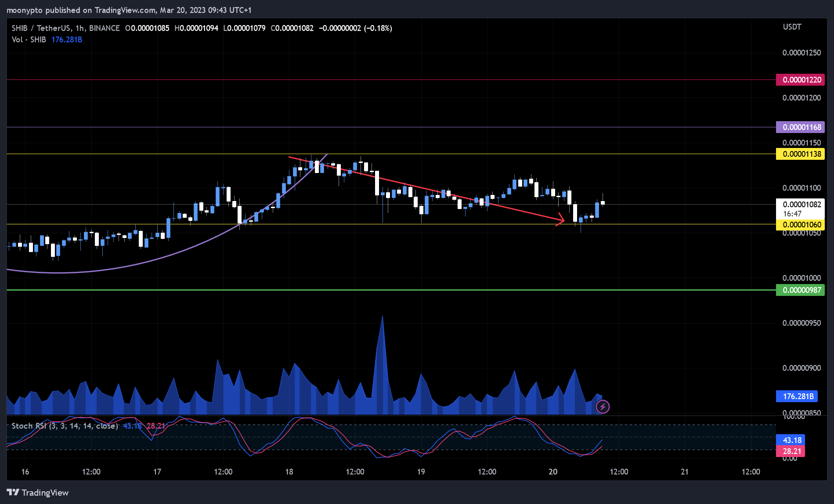
Task: Click the TradingView logo at bottom
Action: click(x=38, y=493)
